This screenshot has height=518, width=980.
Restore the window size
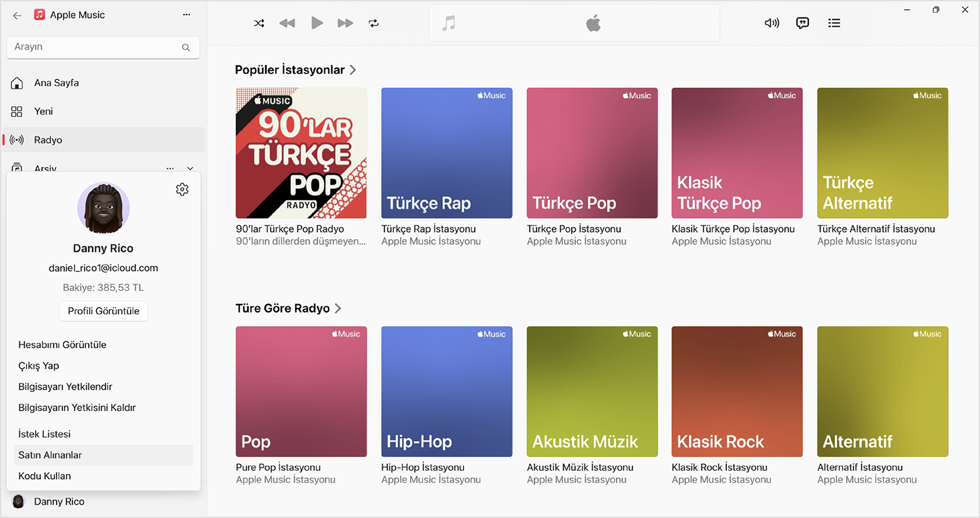(x=936, y=10)
